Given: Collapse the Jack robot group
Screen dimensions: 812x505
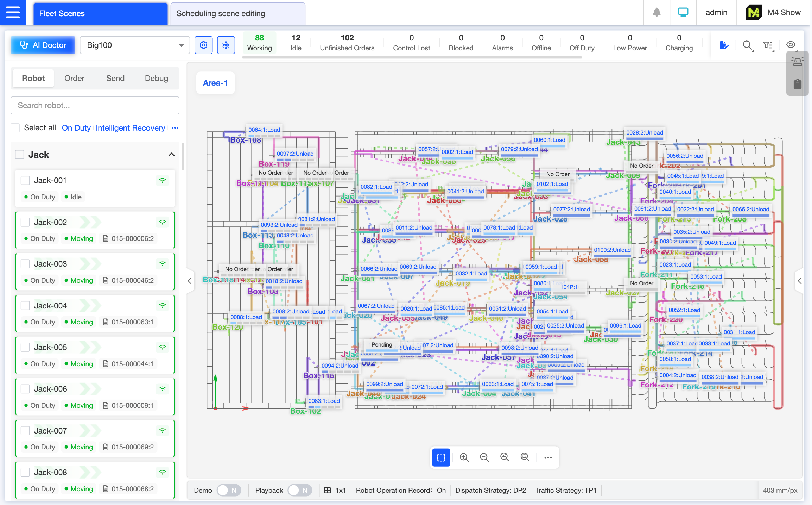Looking at the screenshot, I should (x=171, y=155).
